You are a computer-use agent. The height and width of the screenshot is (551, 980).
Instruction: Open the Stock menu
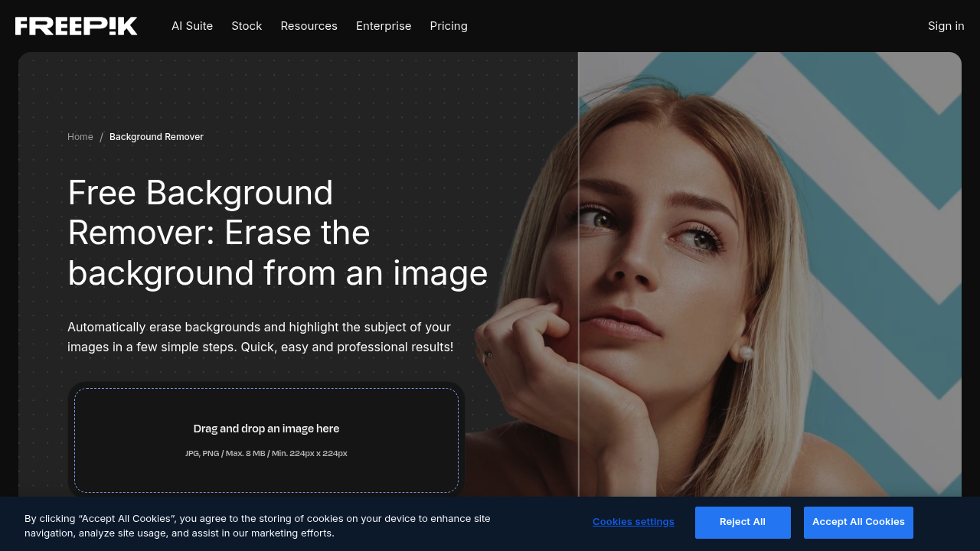(x=247, y=25)
